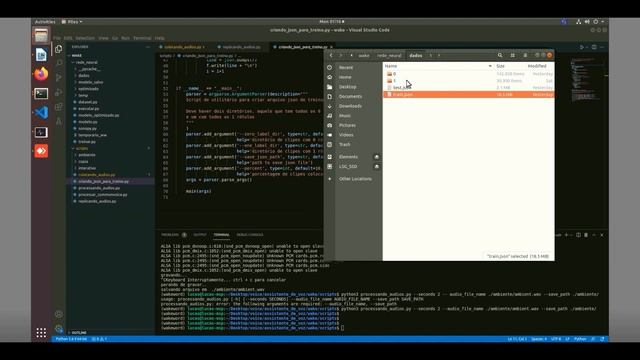Open processando_audios.py in the Explorer tree

pyautogui.click(x=99, y=188)
